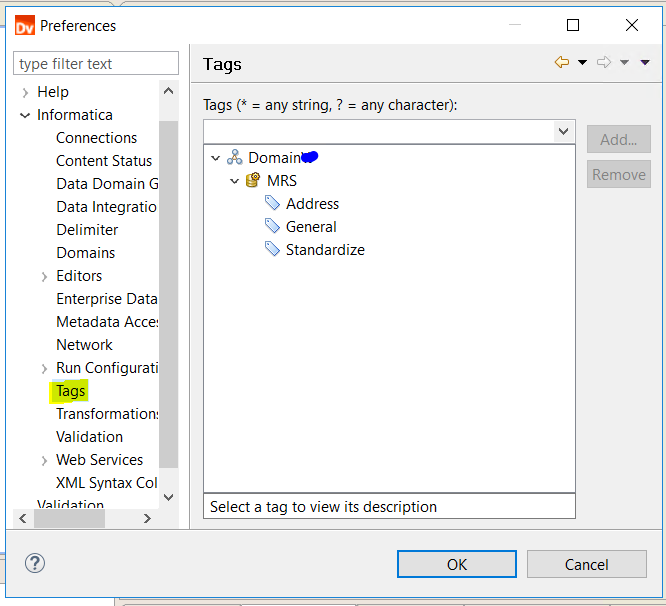Collapse the Domain tree node
This screenshot has height=606, width=666.
pos(216,158)
